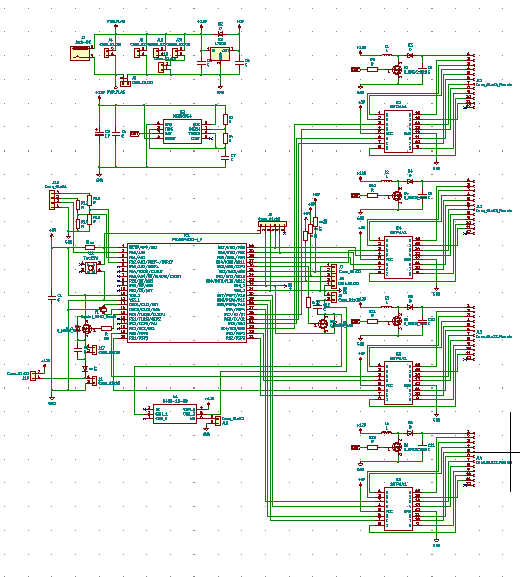Click the PWR_FLAG label at the top
Image resolution: width=520 pixels, height=577 pixels.
click(116, 21)
